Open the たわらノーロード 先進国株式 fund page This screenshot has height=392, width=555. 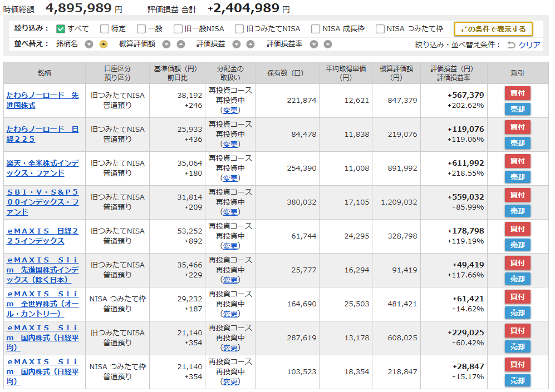click(x=42, y=101)
